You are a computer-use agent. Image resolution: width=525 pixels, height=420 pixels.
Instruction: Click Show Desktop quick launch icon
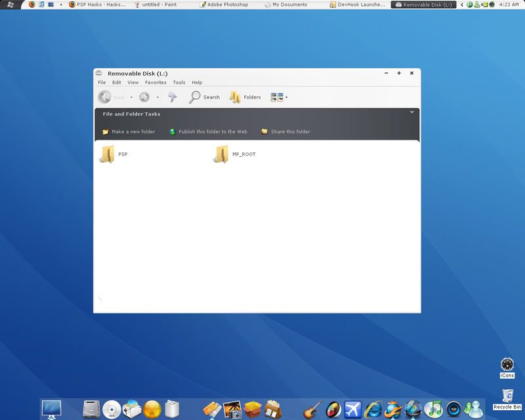click(51, 5)
